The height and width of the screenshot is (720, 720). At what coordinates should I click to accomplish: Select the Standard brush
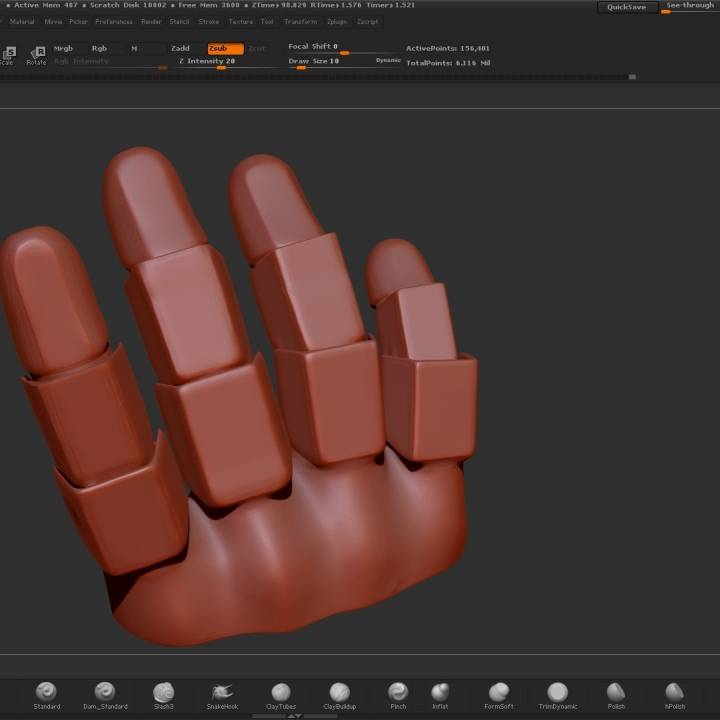click(x=46, y=692)
